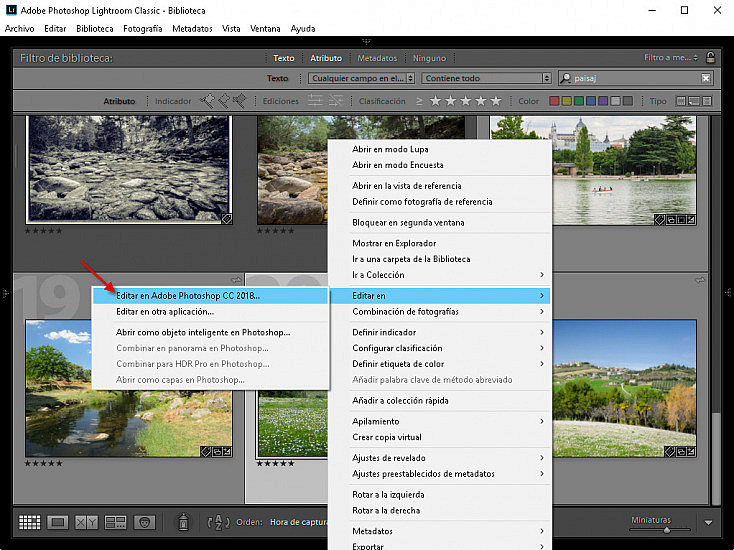Filter by rejected photos flag icon
The width and height of the screenshot is (734, 550).
pos(239,101)
